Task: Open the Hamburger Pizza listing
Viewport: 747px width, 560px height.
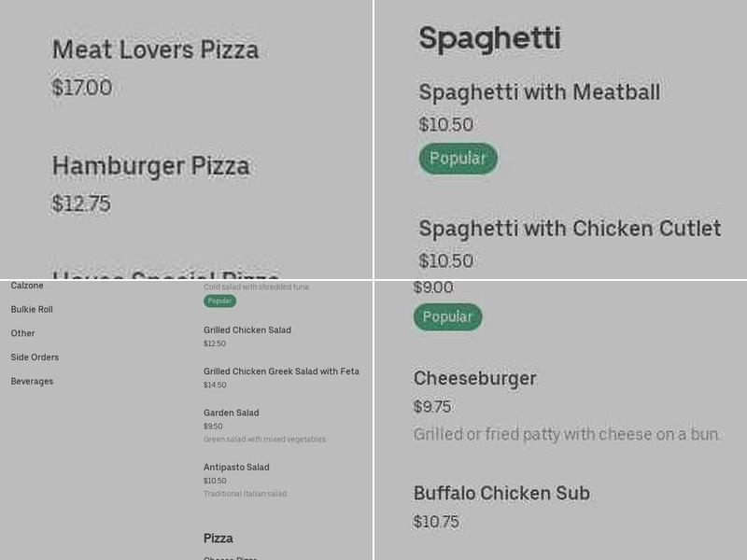Action: [x=152, y=166]
